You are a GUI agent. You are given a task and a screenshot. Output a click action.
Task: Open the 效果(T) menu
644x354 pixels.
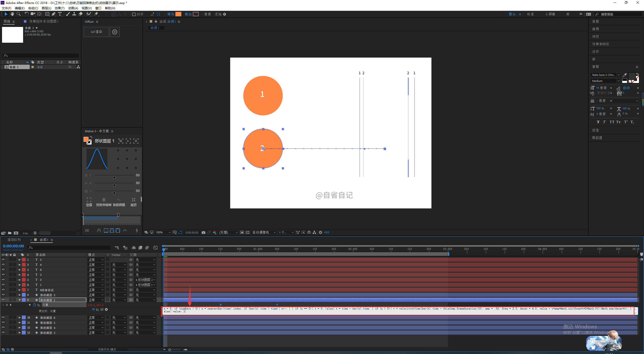coord(59,8)
